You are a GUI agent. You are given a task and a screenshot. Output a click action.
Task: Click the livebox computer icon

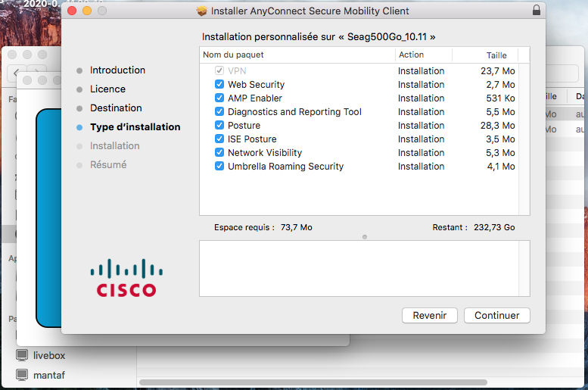[x=22, y=355]
